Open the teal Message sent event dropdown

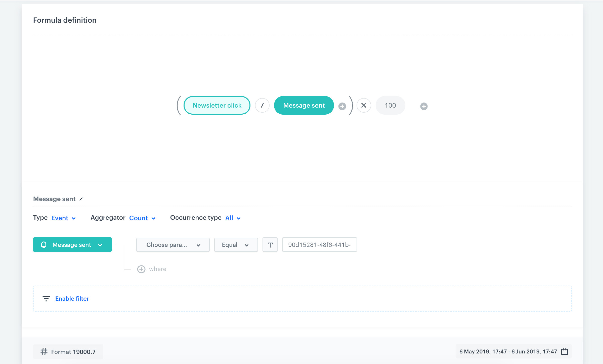click(72, 245)
